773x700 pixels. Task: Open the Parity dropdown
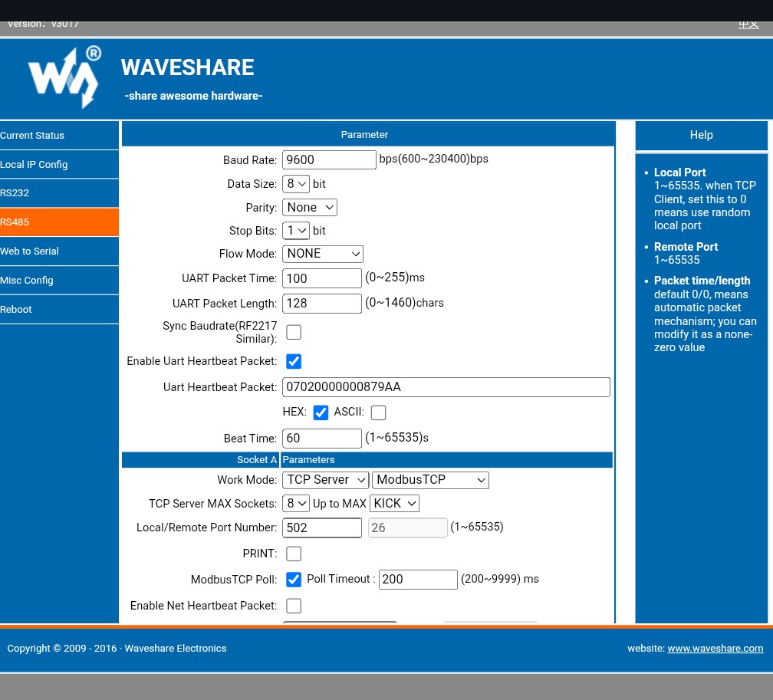310,208
